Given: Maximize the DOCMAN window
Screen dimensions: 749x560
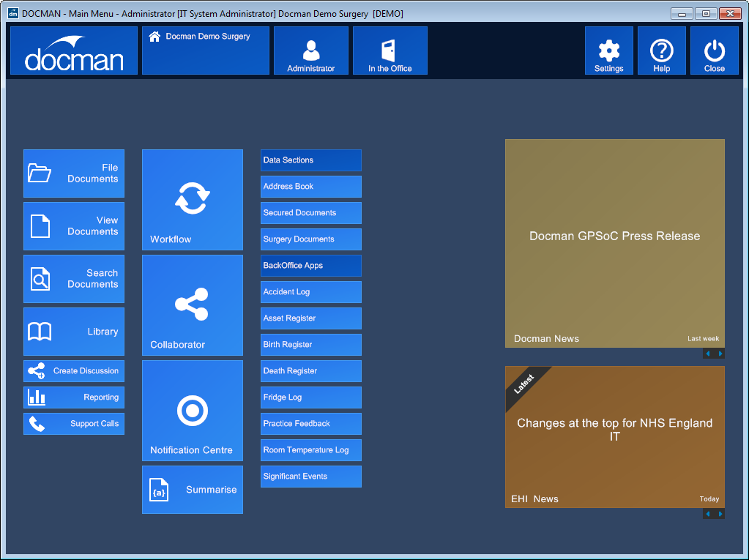Looking at the screenshot, I should [706, 13].
